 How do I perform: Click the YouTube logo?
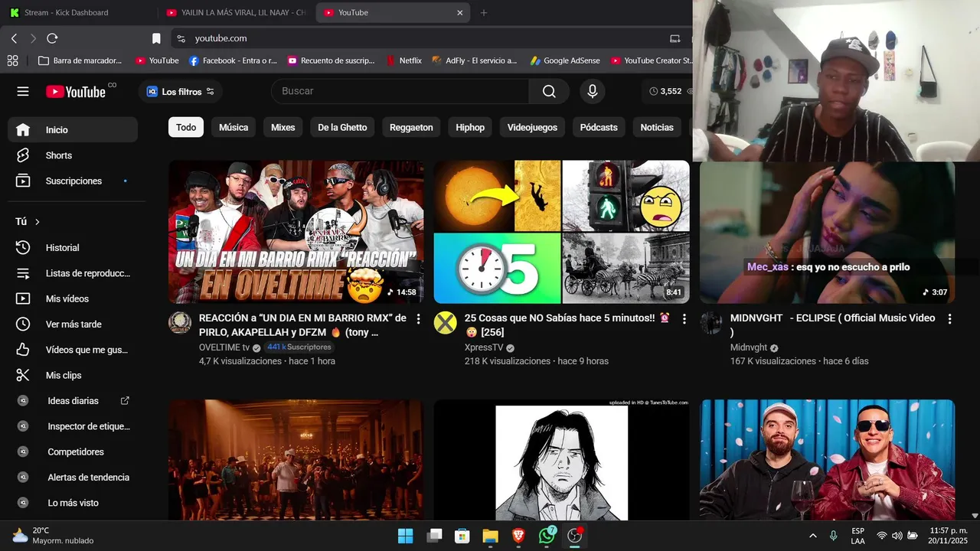76,92
